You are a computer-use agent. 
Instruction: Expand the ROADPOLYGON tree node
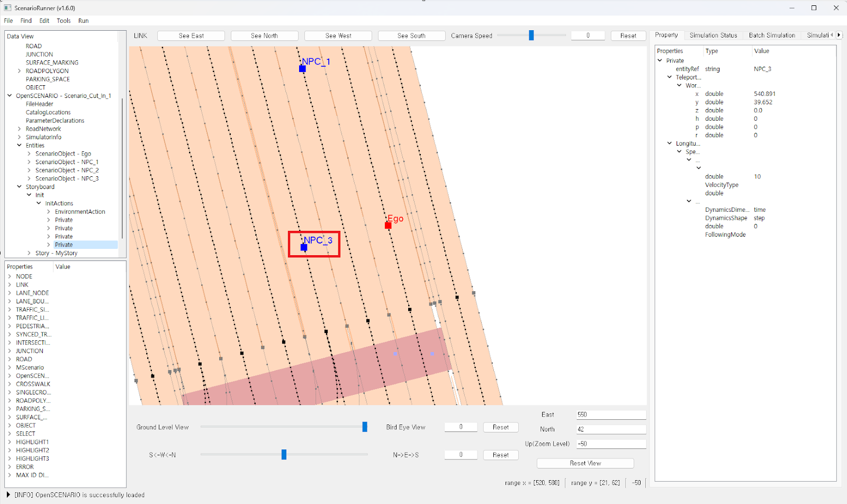[x=20, y=71]
